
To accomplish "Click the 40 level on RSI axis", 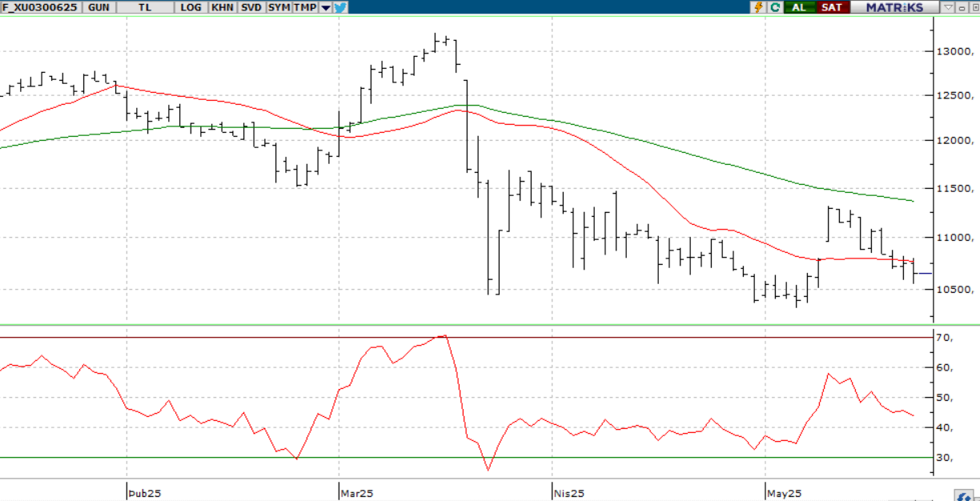I will pos(946,428).
